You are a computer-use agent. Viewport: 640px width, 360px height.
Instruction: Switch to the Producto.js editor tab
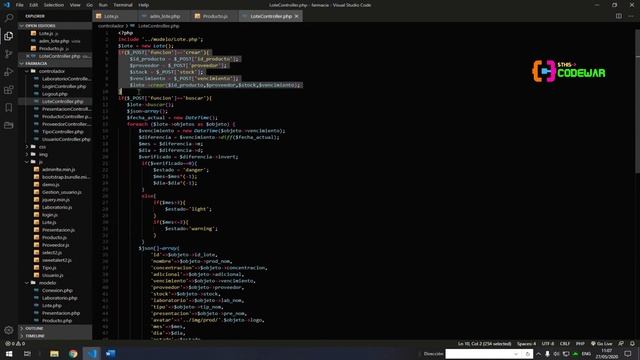(x=215, y=16)
